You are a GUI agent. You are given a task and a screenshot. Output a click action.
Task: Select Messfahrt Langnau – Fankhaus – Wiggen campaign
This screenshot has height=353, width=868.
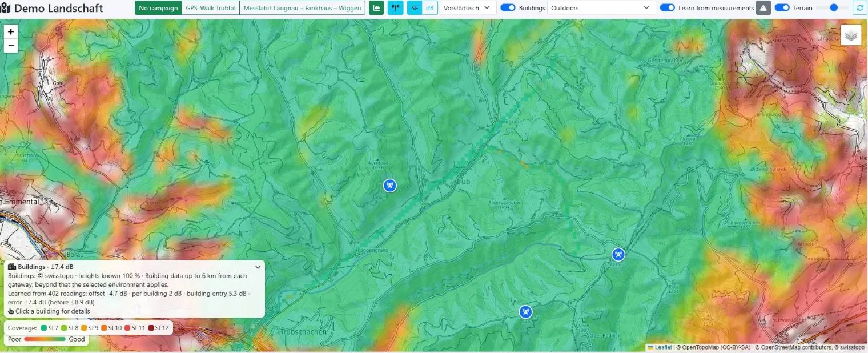302,8
